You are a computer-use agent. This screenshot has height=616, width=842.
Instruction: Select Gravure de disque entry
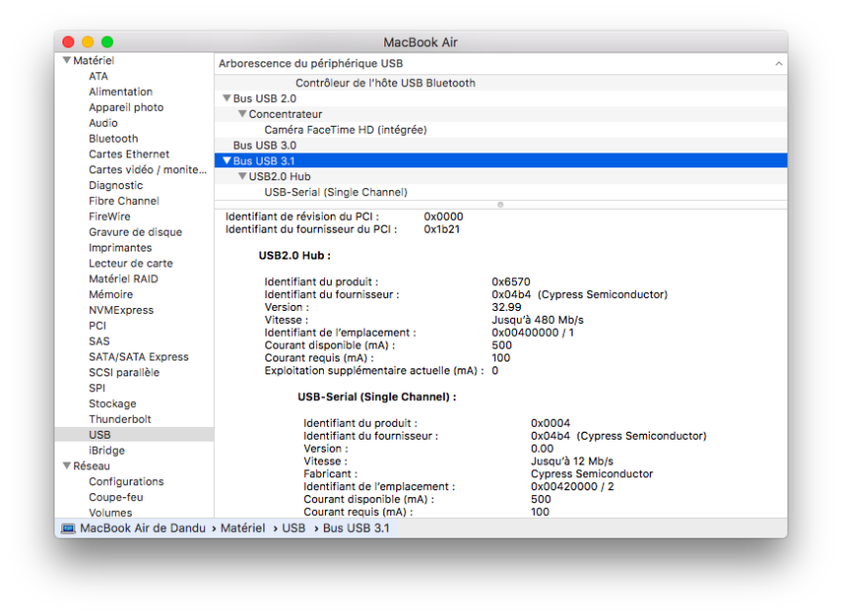136,232
